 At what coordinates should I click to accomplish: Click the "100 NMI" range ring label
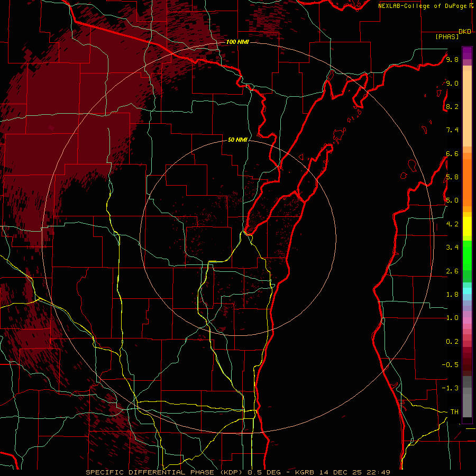(237, 42)
